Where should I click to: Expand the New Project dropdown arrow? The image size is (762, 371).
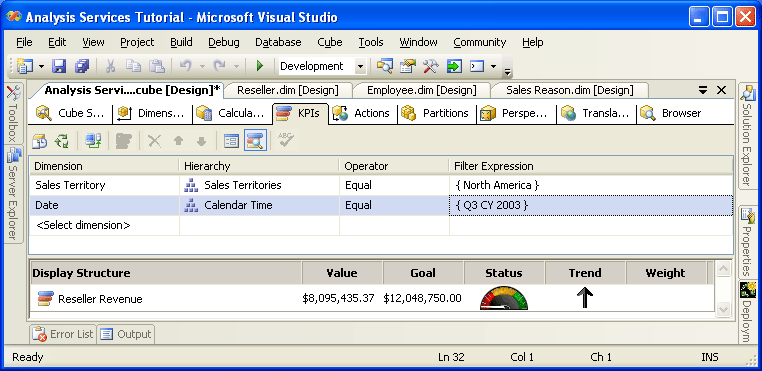tap(41, 66)
